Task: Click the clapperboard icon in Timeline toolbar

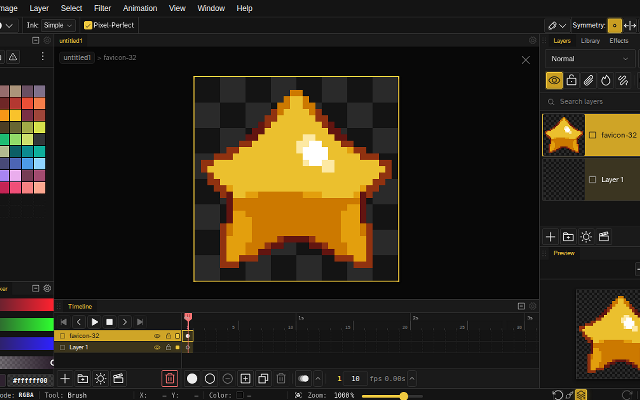Action: pyautogui.click(x=118, y=379)
